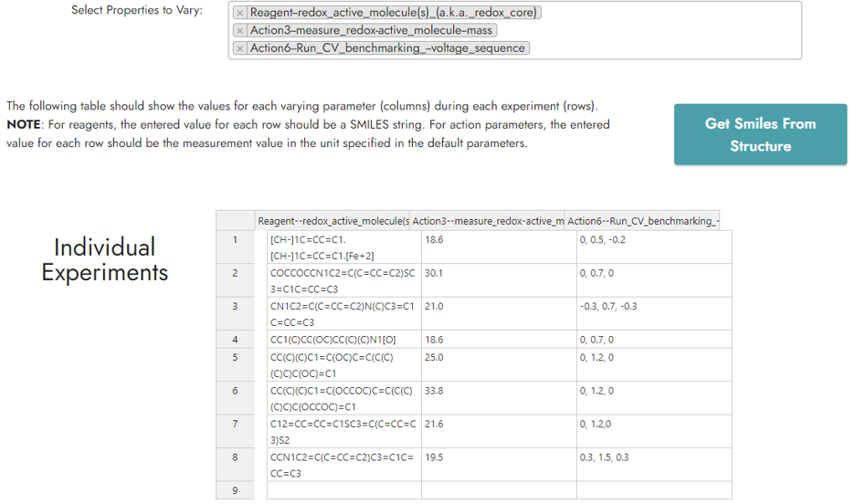
Task: Click the Get Smiles From Structure button
Action: pyautogui.click(x=760, y=134)
